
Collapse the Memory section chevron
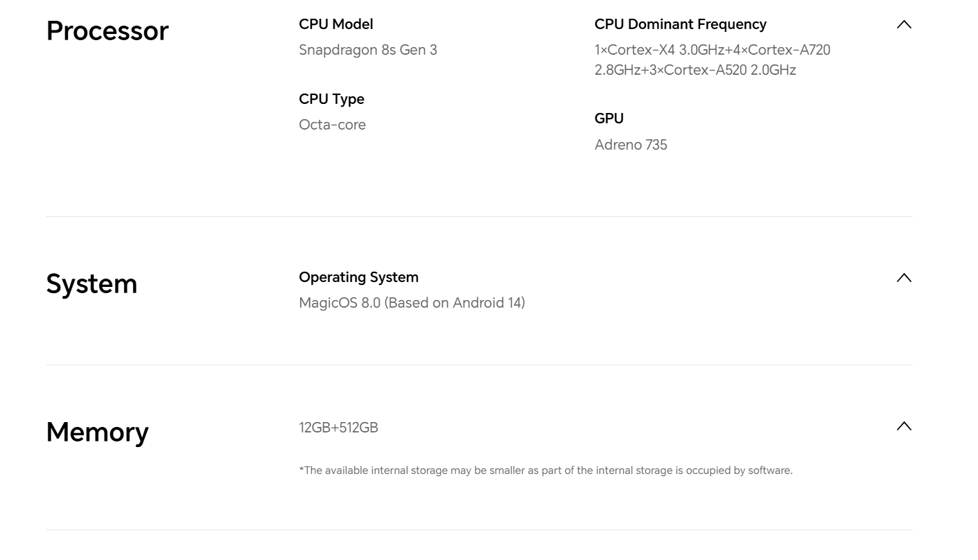[x=903, y=426]
